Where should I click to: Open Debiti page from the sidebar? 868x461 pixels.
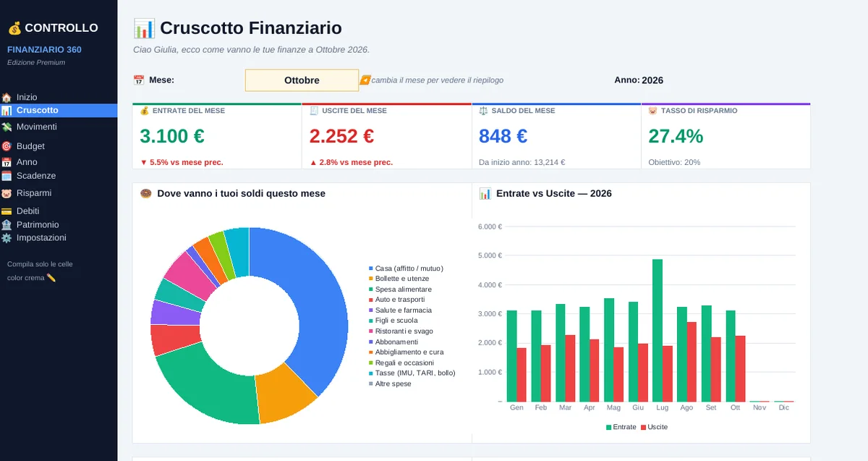point(28,211)
